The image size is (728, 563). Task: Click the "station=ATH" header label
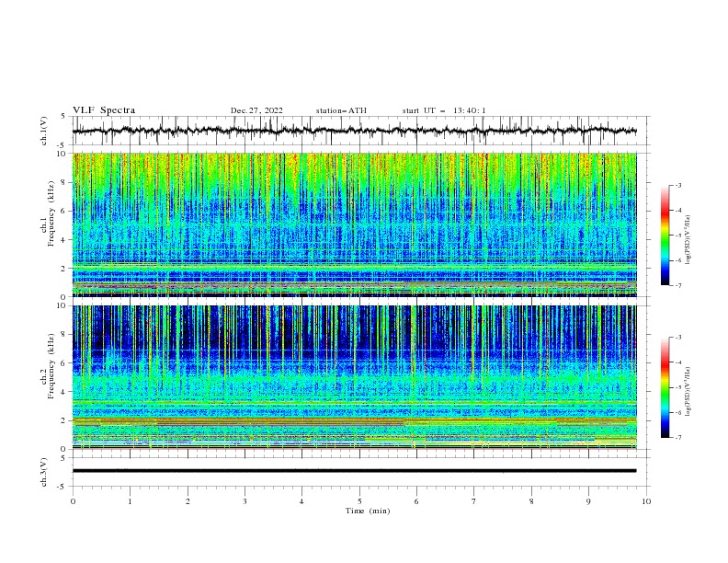coord(341,110)
